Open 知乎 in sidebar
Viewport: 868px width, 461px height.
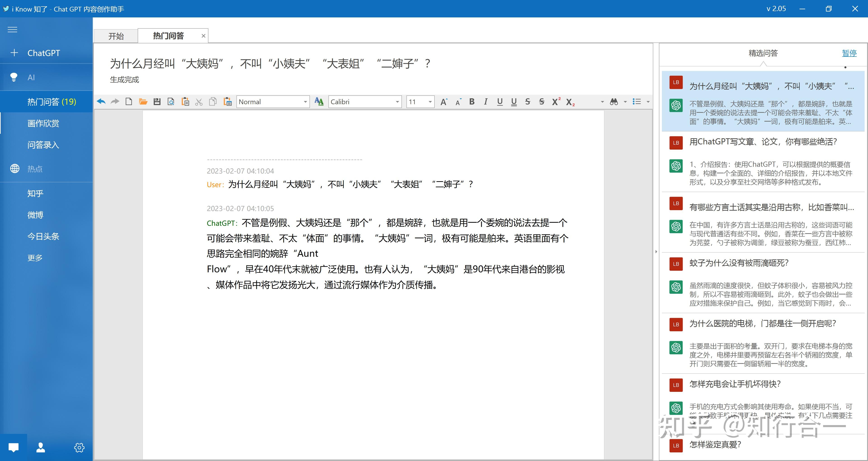pos(47,193)
